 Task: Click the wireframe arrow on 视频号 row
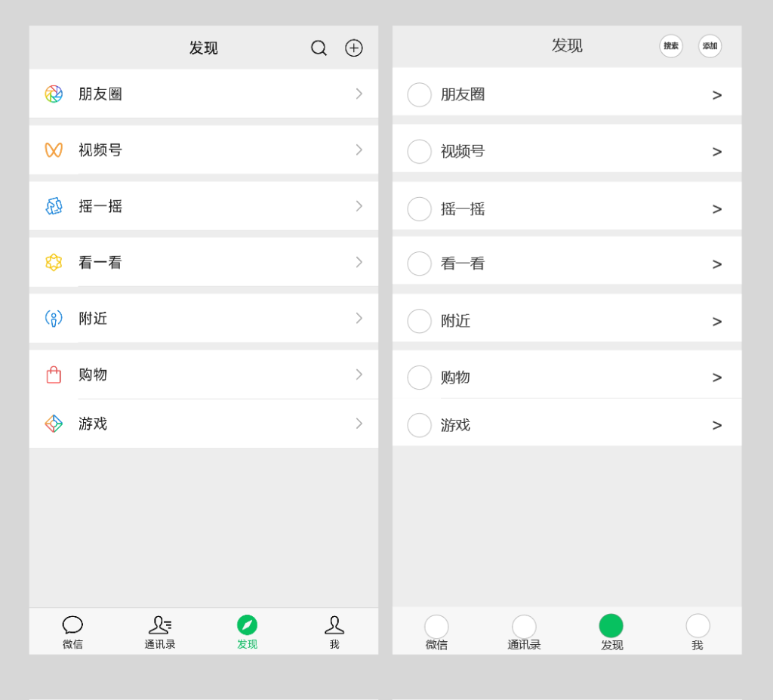pyautogui.click(x=717, y=152)
